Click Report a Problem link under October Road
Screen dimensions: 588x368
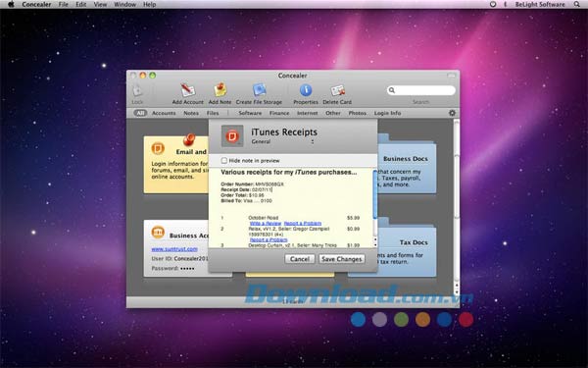click(x=302, y=223)
